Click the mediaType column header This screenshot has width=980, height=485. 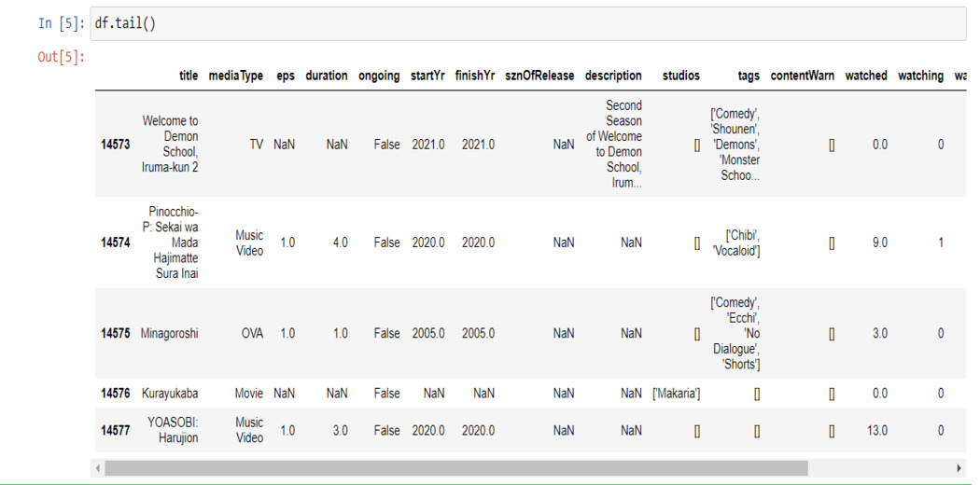(x=235, y=76)
